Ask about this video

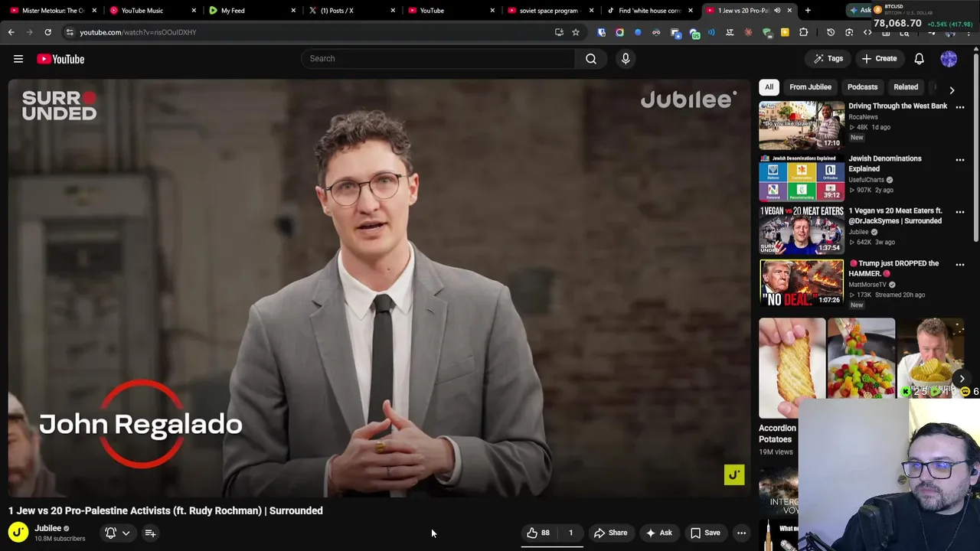pos(658,533)
